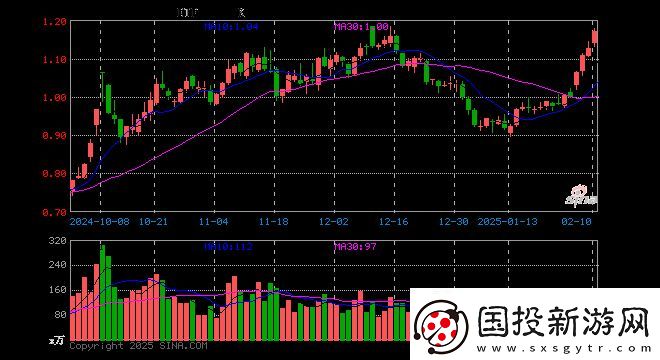Click the 1.10 price axis label
Screen dimensions: 660x360
54,60
